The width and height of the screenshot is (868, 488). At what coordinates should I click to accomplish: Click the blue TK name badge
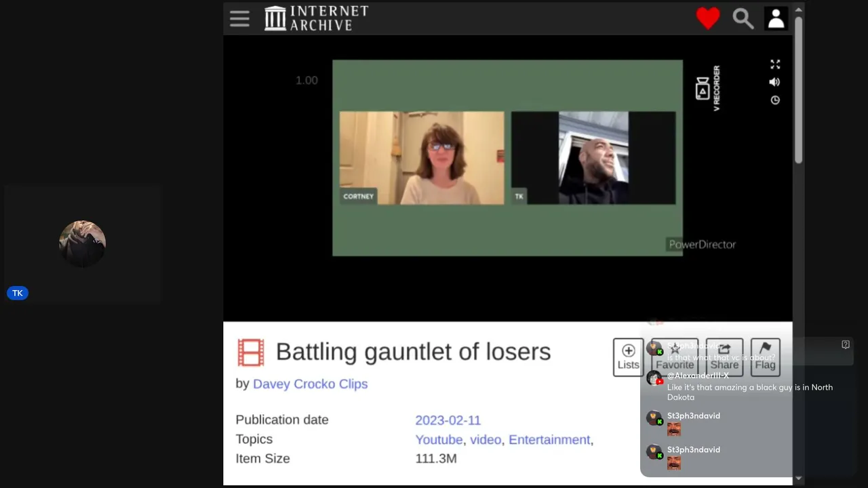pyautogui.click(x=18, y=293)
